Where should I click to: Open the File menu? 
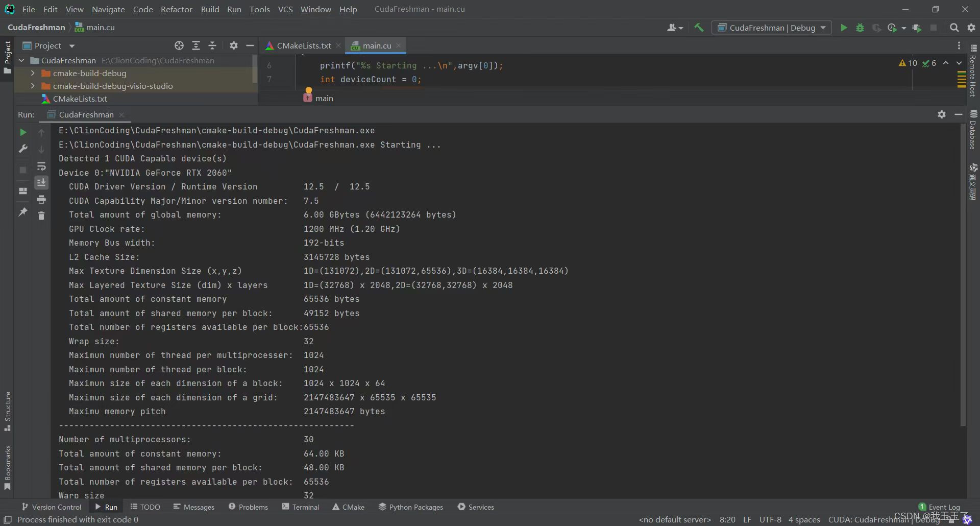pos(29,9)
